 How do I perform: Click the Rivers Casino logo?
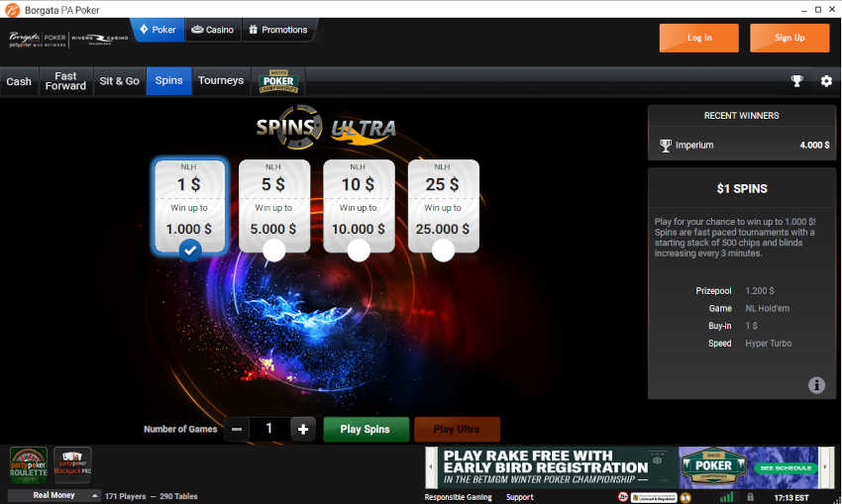pos(100,39)
